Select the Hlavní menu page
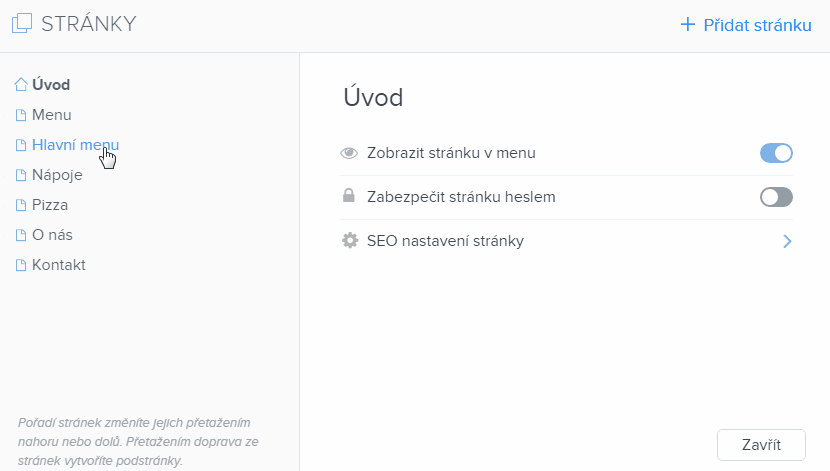 (75, 145)
